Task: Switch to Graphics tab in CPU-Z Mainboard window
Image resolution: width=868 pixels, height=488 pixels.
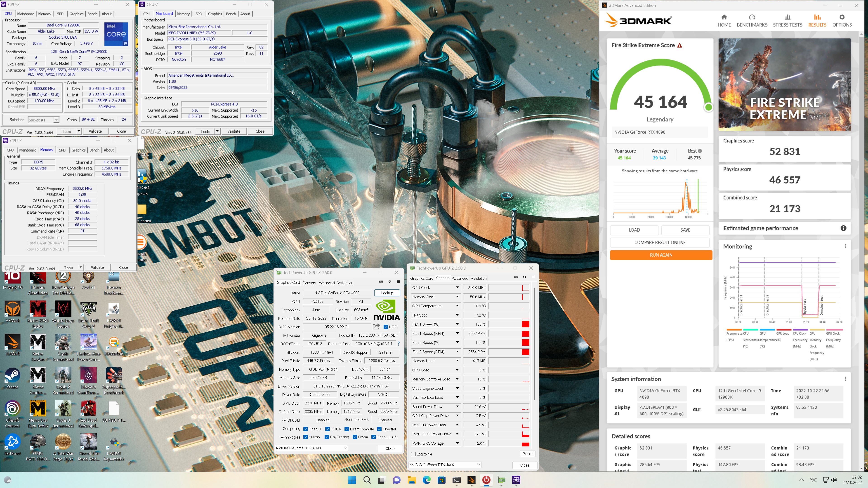Action: click(215, 14)
